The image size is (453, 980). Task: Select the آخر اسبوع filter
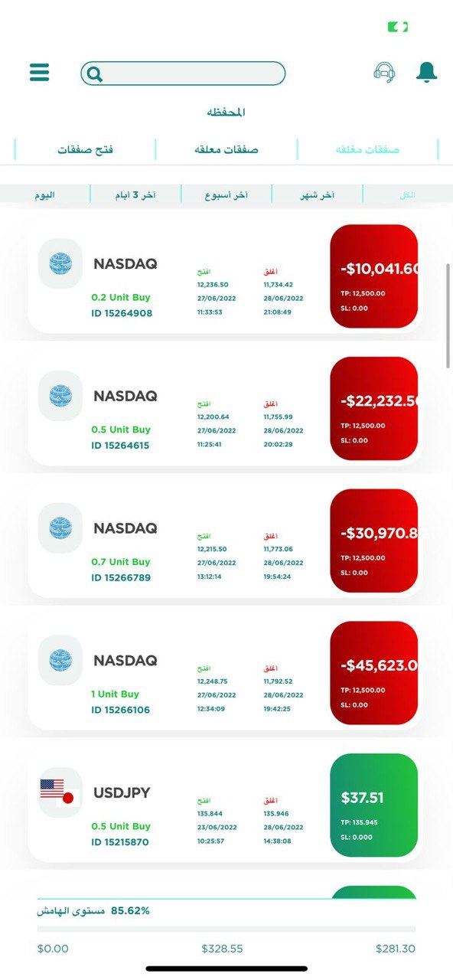226,195
